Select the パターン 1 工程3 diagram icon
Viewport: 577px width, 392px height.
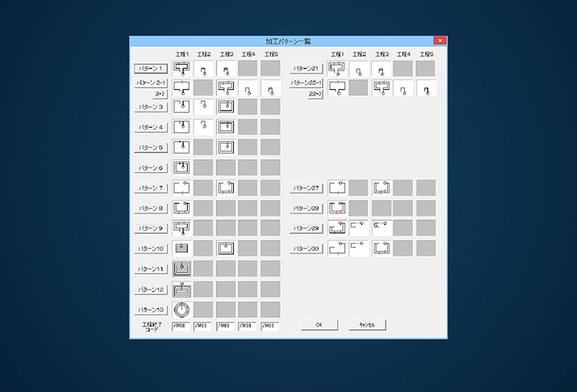tap(226, 68)
